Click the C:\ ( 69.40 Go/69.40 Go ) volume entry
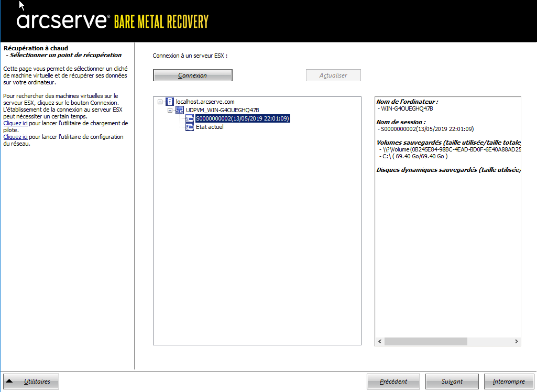 [x=415, y=156]
